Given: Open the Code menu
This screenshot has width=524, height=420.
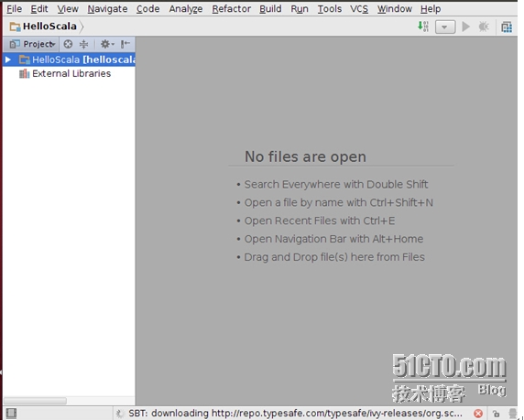Looking at the screenshot, I should point(147,9).
